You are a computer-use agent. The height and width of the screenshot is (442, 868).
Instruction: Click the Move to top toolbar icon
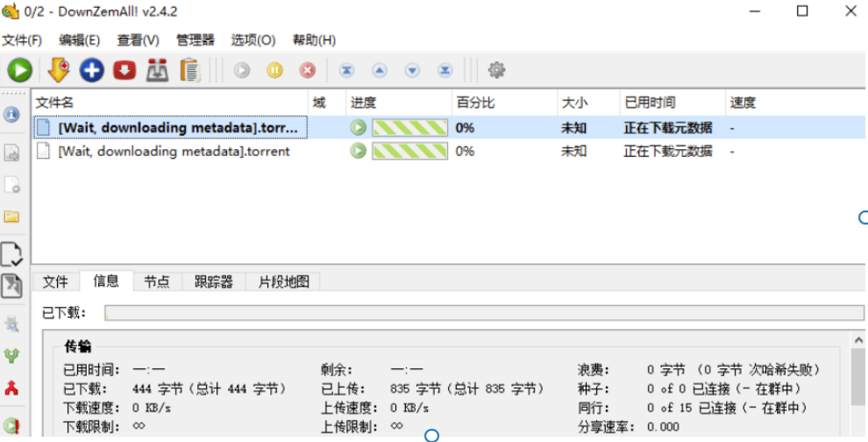tap(346, 70)
